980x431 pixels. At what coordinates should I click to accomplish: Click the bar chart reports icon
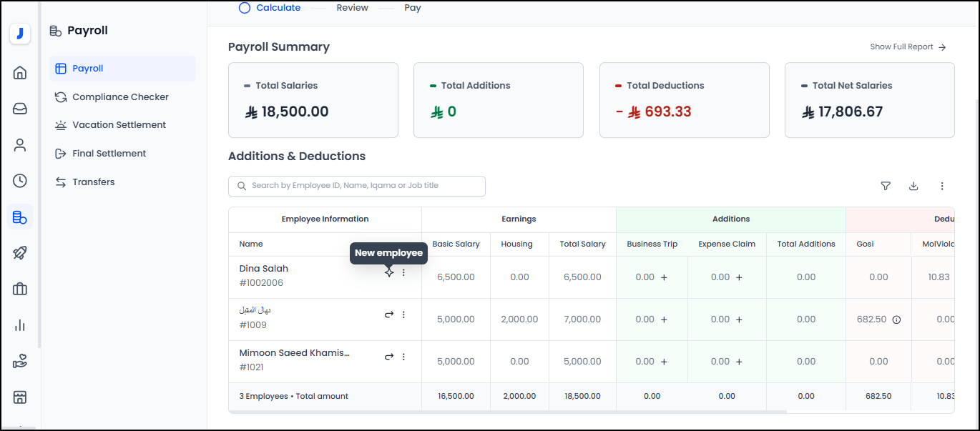(20, 325)
